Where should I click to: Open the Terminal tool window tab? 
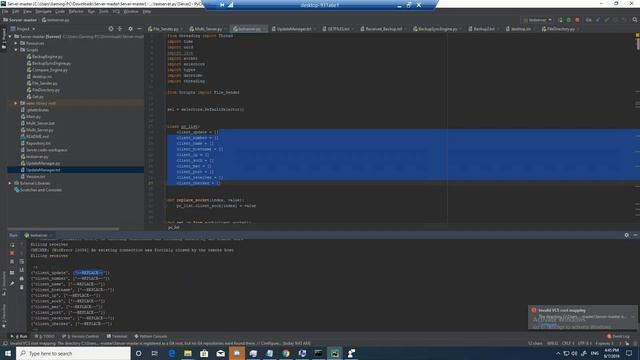pyautogui.click(x=117, y=336)
